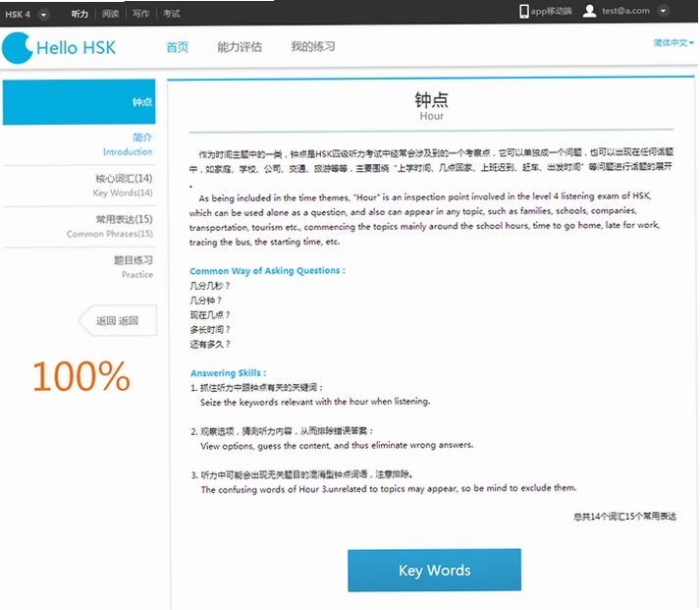Click the question text 多长时间？
The height and width of the screenshot is (610, 700).
pos(210,330)
